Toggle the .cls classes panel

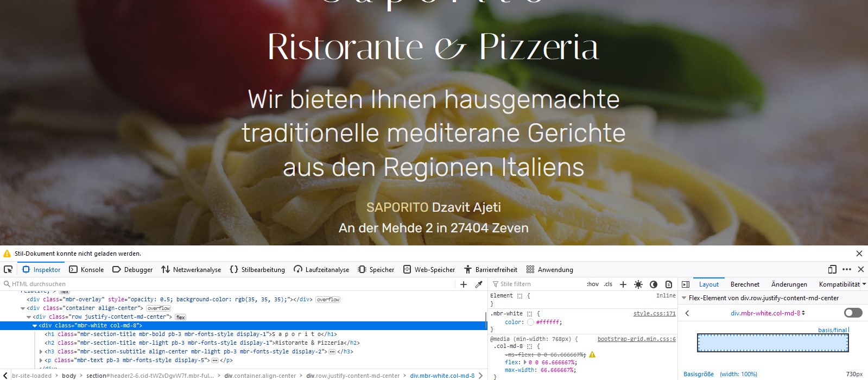tap(608, 284)
